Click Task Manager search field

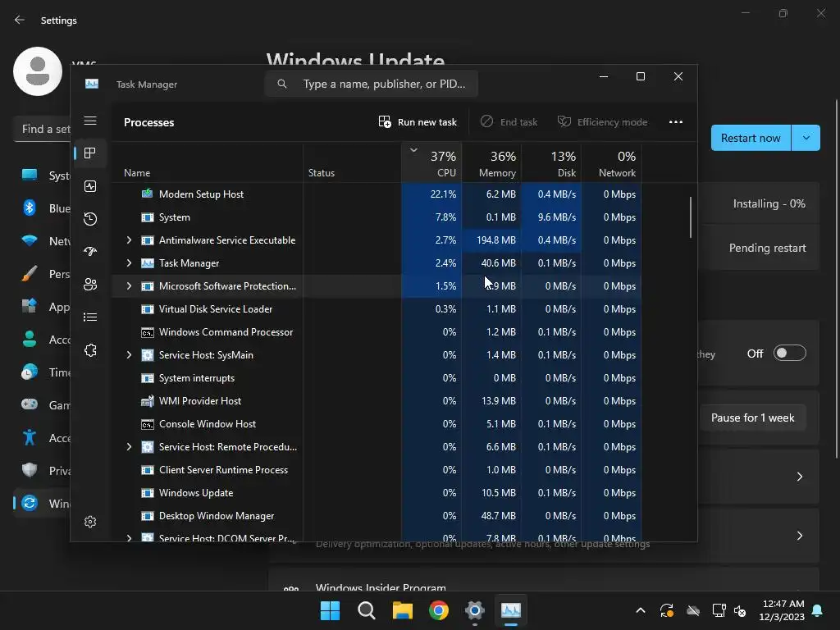[x=372, y=84]
